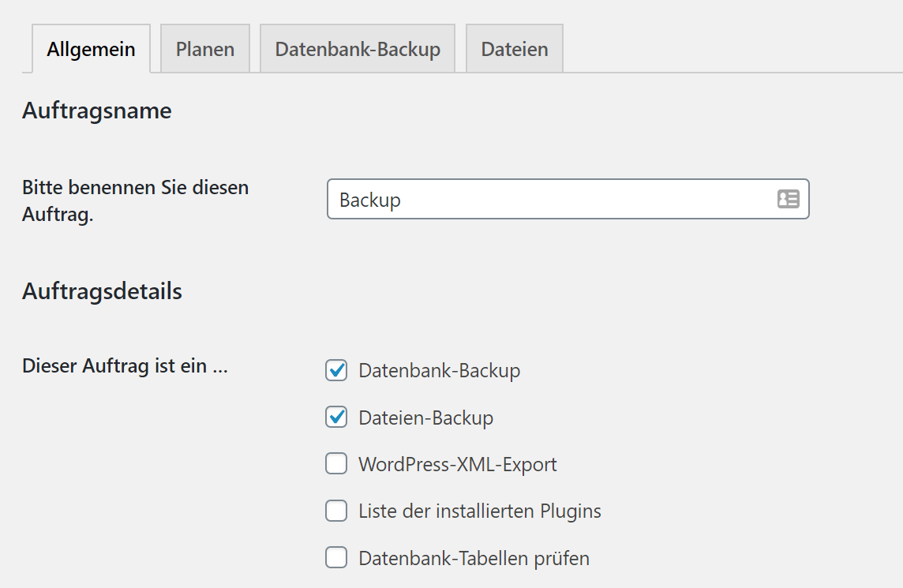Viewport: 903px width, 588px height.
Task: Toggle the WordPress-XML-Export checkbox on
Action: 335,464
